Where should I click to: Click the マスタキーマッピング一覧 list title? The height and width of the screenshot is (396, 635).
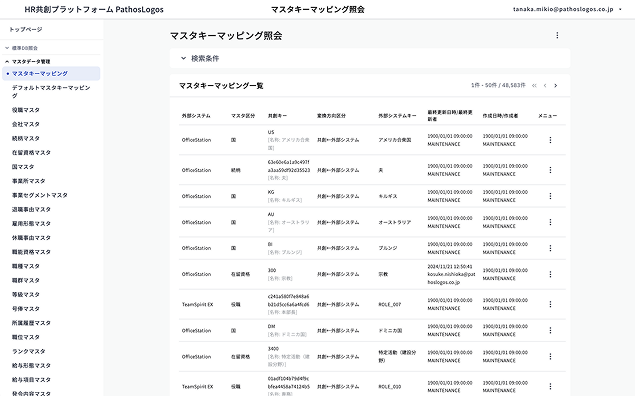pos(221,86)
